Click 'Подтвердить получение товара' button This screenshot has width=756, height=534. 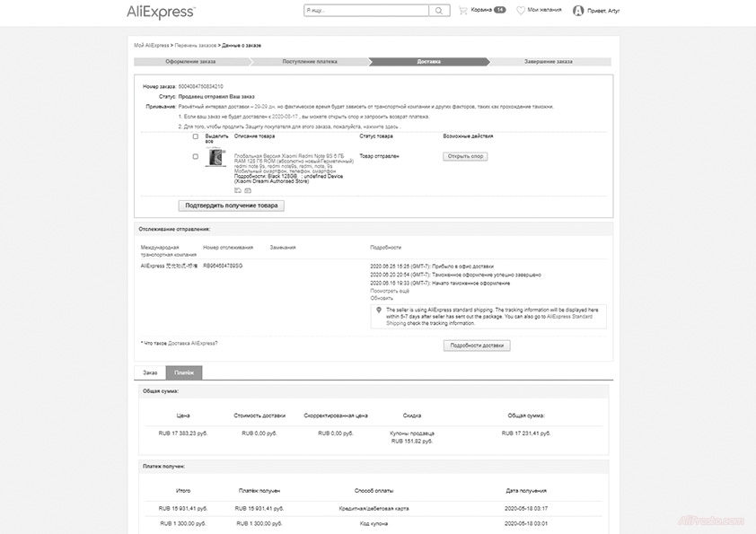click(232, 206)
